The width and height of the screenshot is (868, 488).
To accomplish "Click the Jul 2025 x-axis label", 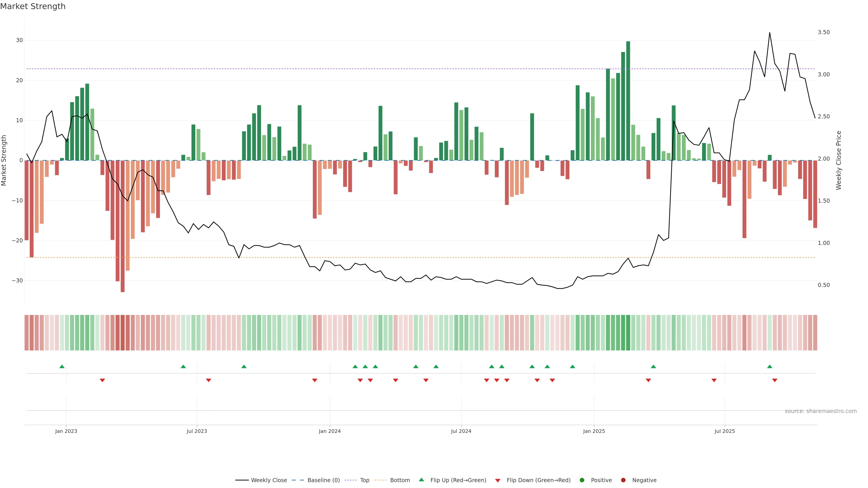I will click(724, 431).
